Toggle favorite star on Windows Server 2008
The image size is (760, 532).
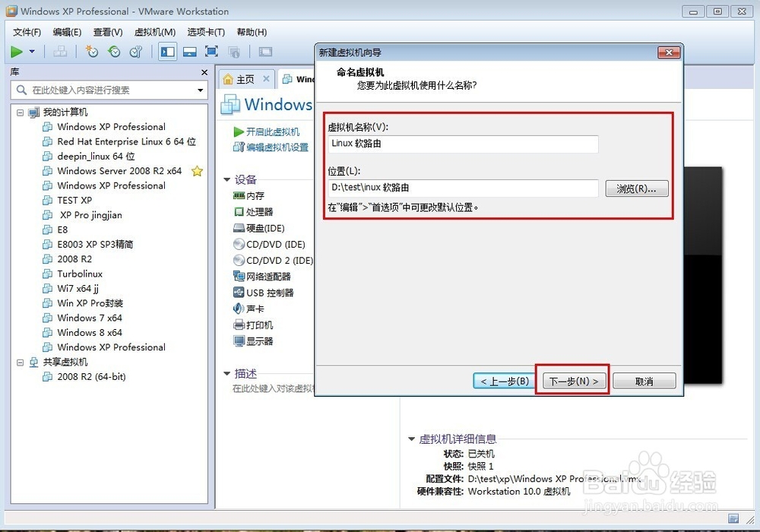197,171
